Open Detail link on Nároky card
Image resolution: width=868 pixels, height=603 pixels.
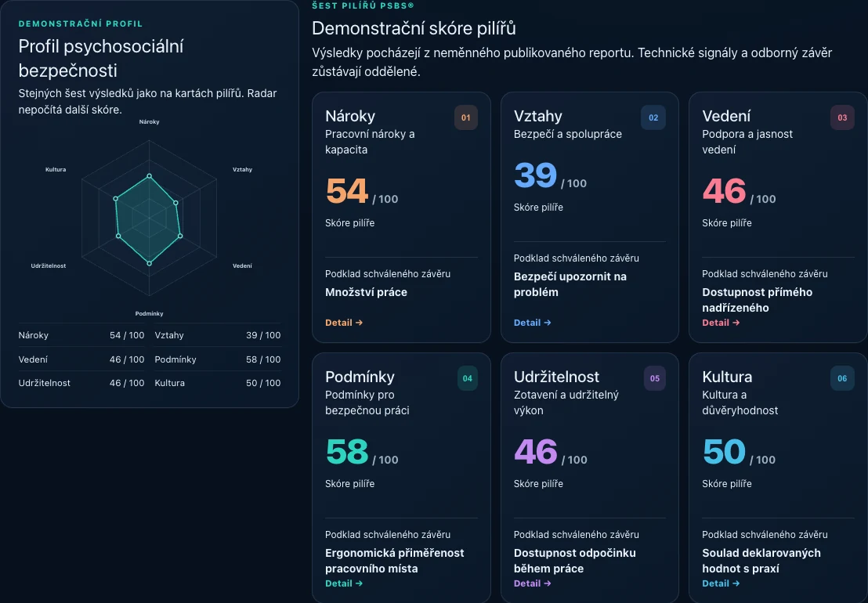344,323
